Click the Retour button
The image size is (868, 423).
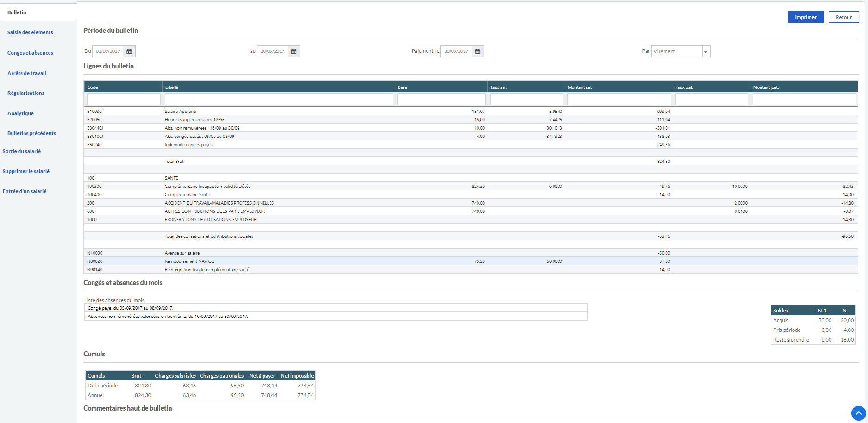pyautogui.click(x=843, y=17)
